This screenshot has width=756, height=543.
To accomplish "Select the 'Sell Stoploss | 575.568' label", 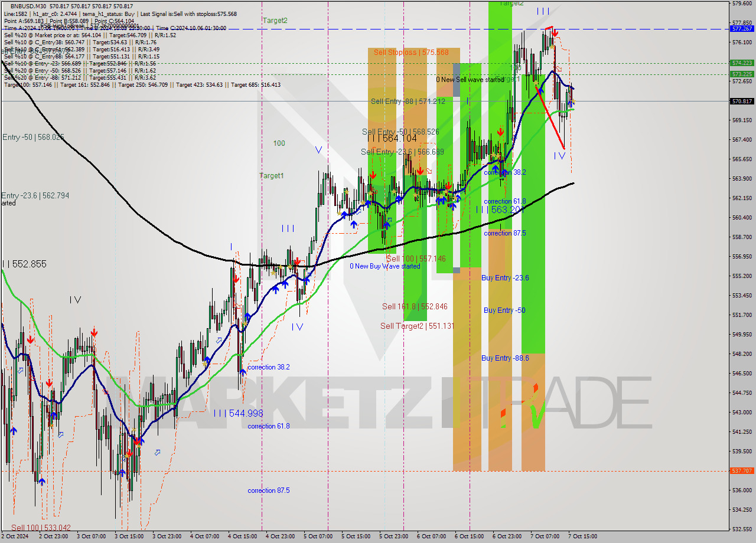I will point(411,53).
